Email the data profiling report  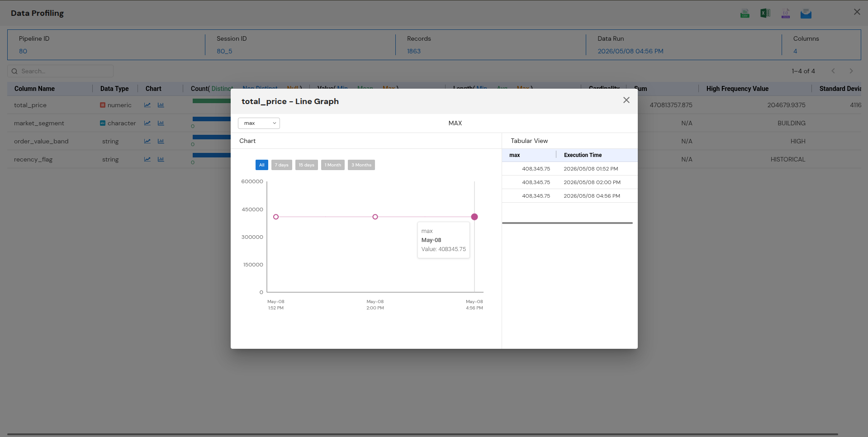(x=806, y=14)
